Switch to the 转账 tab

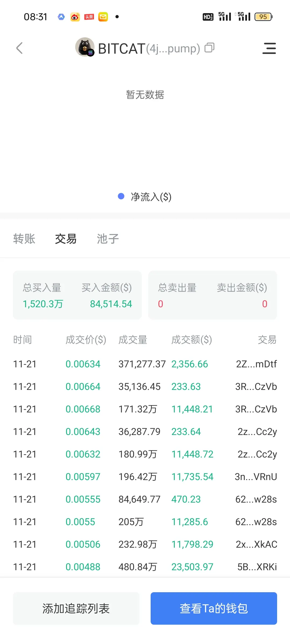coord(24,239)
